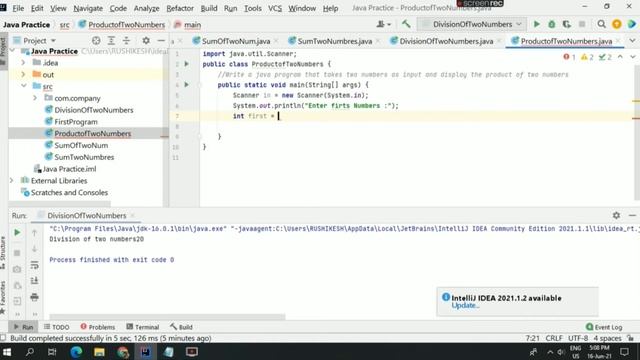Switch to SumOfTwoNum.java tab
Screen dimensions: 640x360
click(x=236, y=41)
